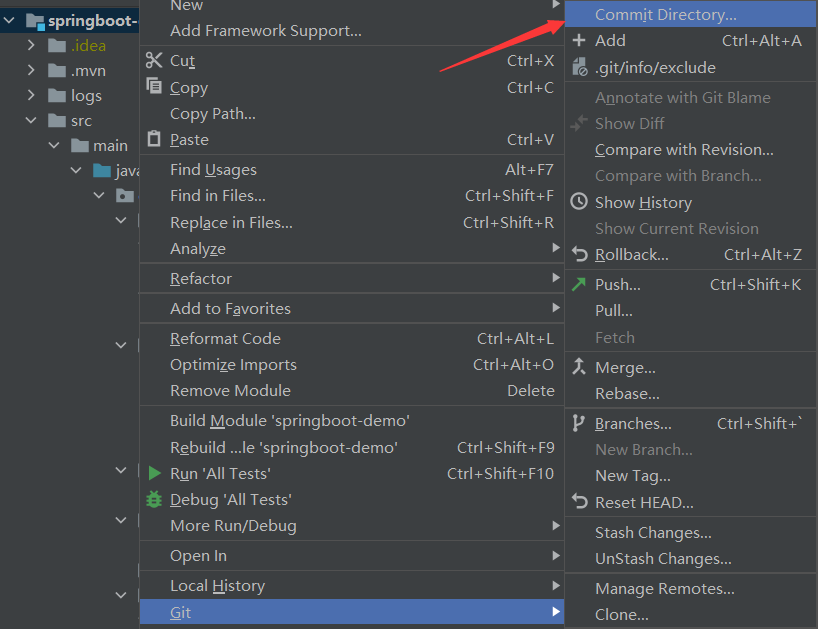Open the Local History submenu
This screenshot has width=818, height=629.
[x=217, y=585]
